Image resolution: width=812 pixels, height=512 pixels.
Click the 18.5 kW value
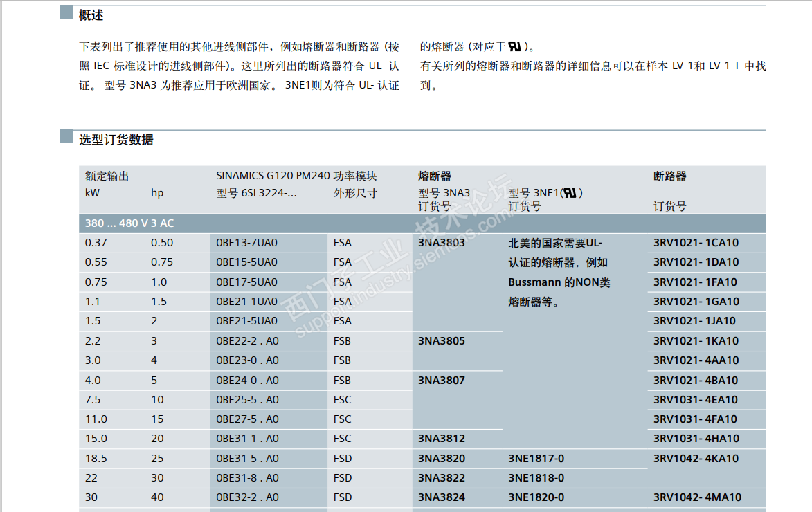(96, 459)
